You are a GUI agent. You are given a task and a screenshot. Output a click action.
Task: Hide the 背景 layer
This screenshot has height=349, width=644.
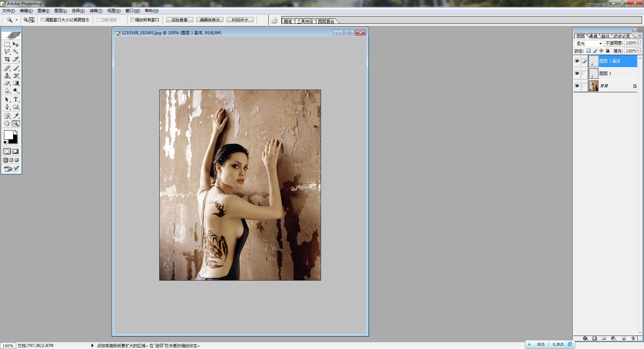(577, 86)
